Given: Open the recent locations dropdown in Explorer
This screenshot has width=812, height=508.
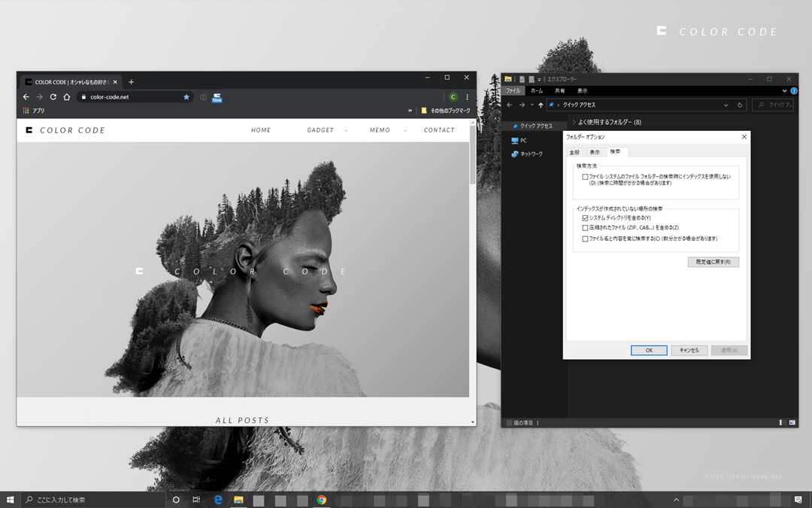Looking at the screenshot, I should coord(532,105).
